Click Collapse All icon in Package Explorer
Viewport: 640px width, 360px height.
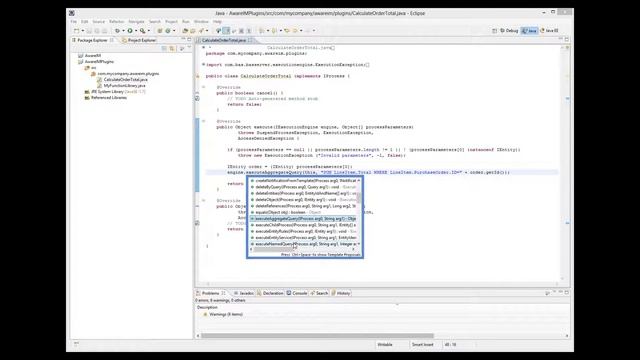pyautogui.click(x=164, y=49)
